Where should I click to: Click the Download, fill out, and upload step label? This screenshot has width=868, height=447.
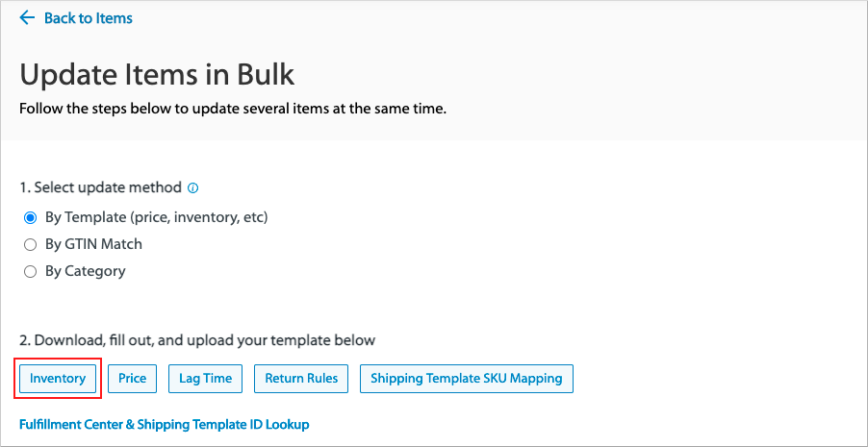[x=197, y=340]
